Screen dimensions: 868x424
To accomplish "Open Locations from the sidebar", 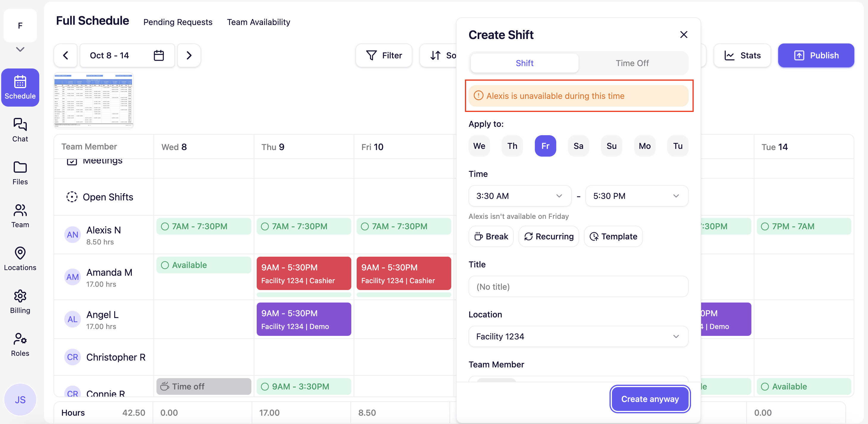I will [20, 258].
